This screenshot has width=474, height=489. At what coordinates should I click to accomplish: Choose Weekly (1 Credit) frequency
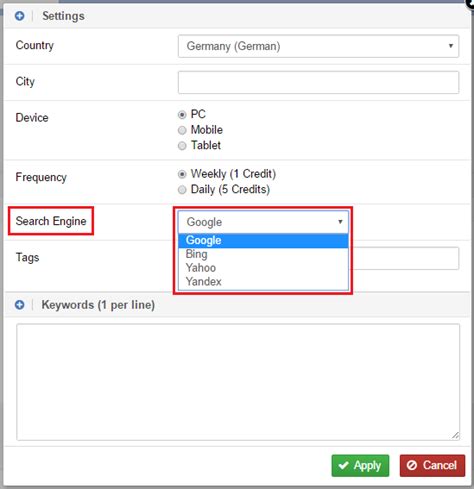(x=182, y=174)
